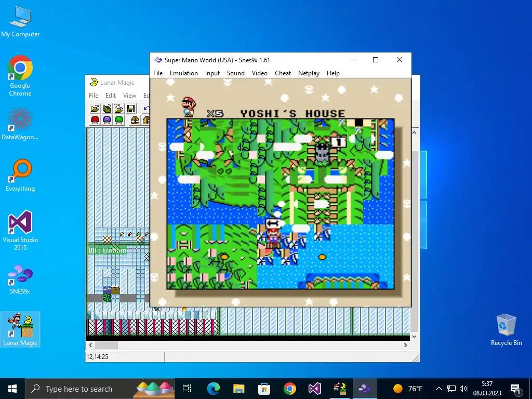Open the File menu in Snes9x
The width and height of the screenshot is (532, 399).
158,73
